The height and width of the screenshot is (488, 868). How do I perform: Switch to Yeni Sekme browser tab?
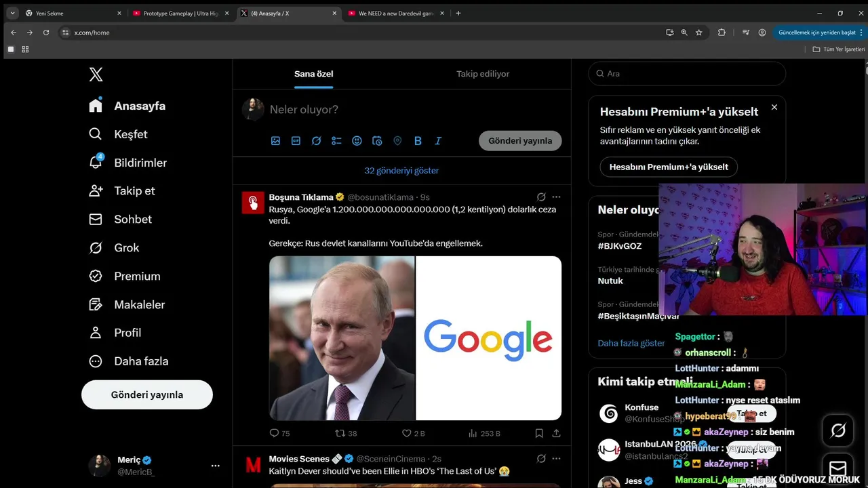pos(73,13)
